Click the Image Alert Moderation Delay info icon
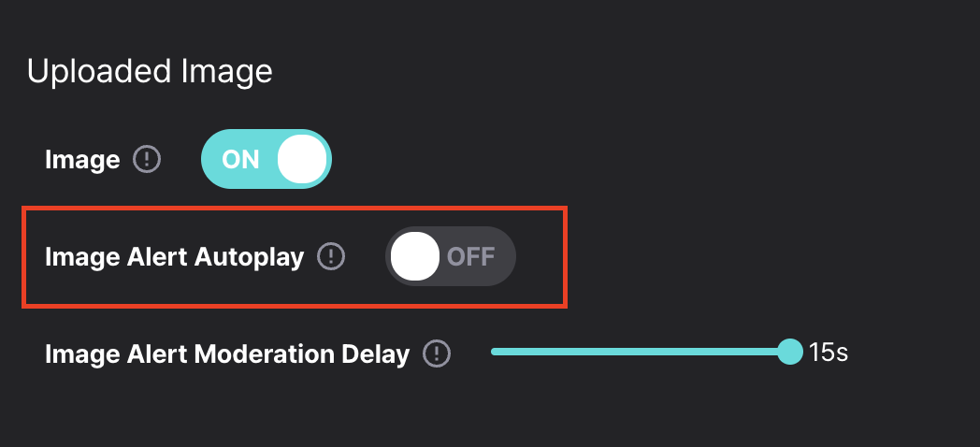The height and width of the screenshot is (447, 980). click(437, 353)
